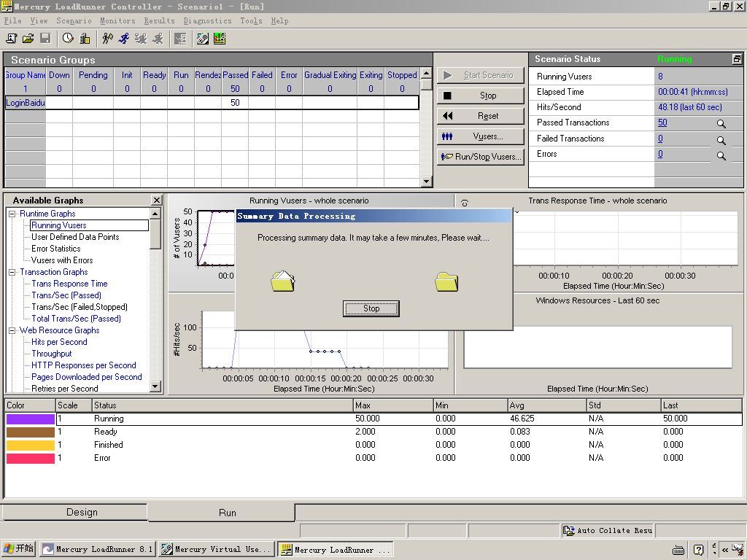Click the blue running Vuser toolbar icon
This screenshot has width=747, height=560.
(124, 39)
